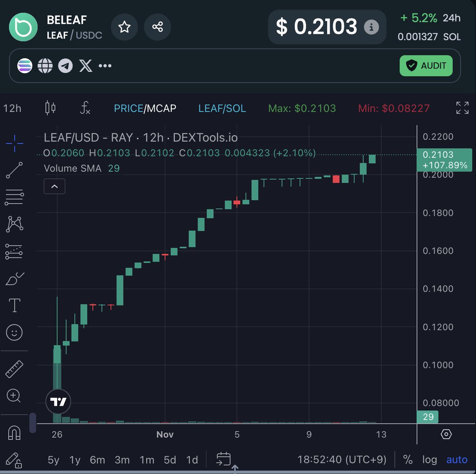Select the Fibonacci retracement tool
Image resolution: width=476 pixels, height=474 pixels.
point(14,197)
